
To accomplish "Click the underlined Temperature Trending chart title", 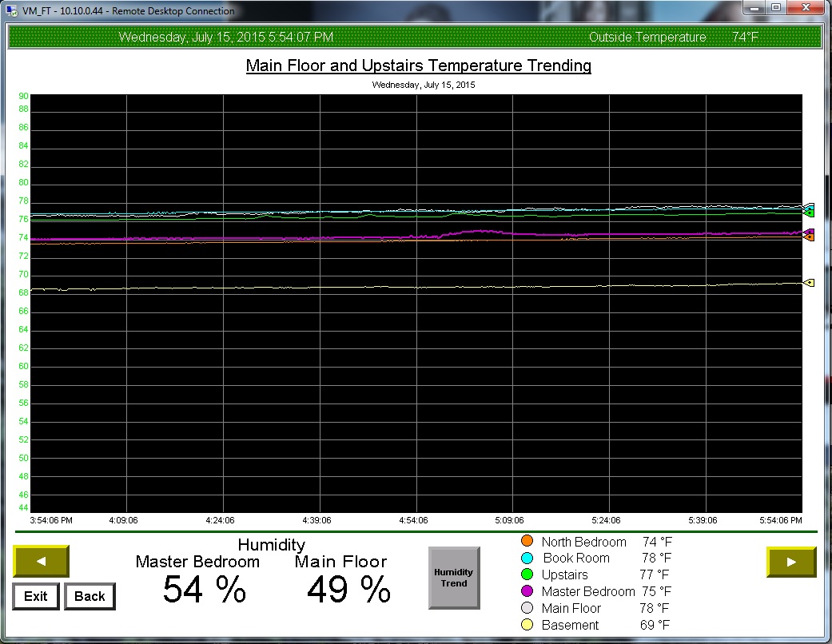I will point(418,66).
